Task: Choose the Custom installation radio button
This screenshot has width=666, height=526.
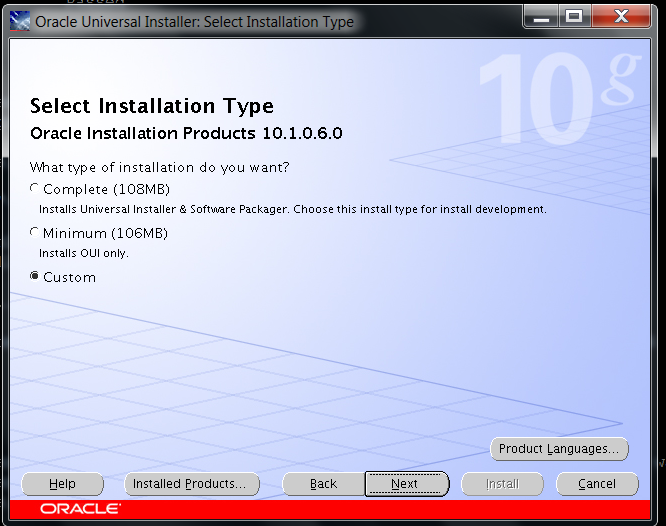Action: click(35, 276)
